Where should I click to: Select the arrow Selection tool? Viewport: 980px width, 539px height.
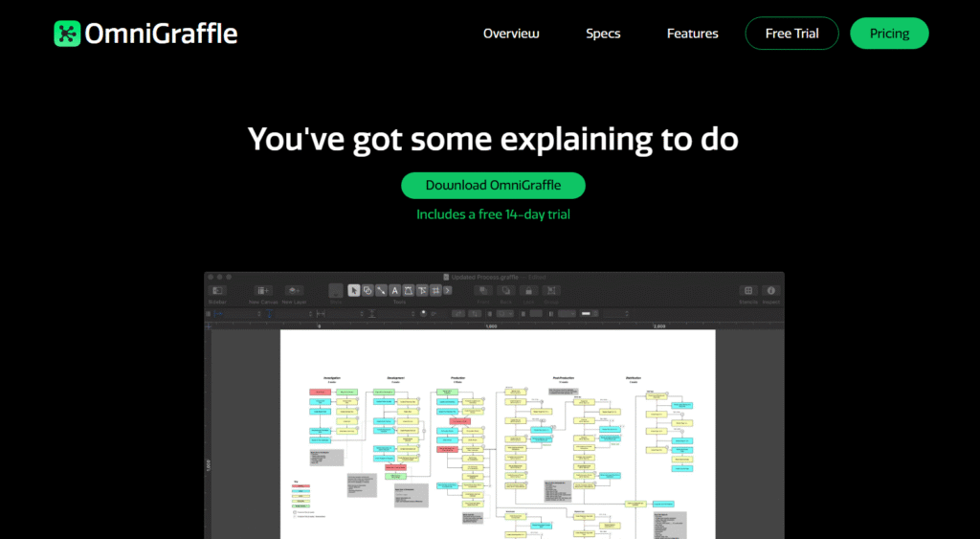354,290
